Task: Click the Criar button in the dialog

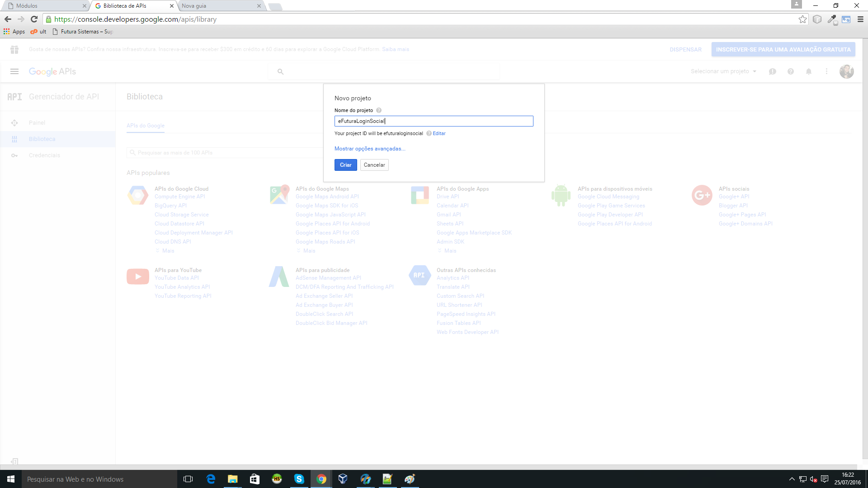Action: (345, 165)
